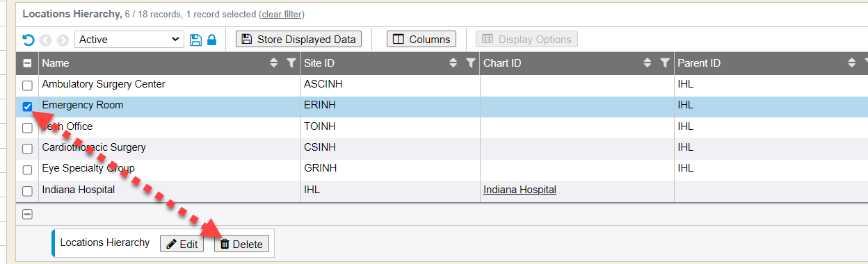Sort by Name using sort arrows
This screenshot has width=868, height=264.
click(x=274, y=63)
